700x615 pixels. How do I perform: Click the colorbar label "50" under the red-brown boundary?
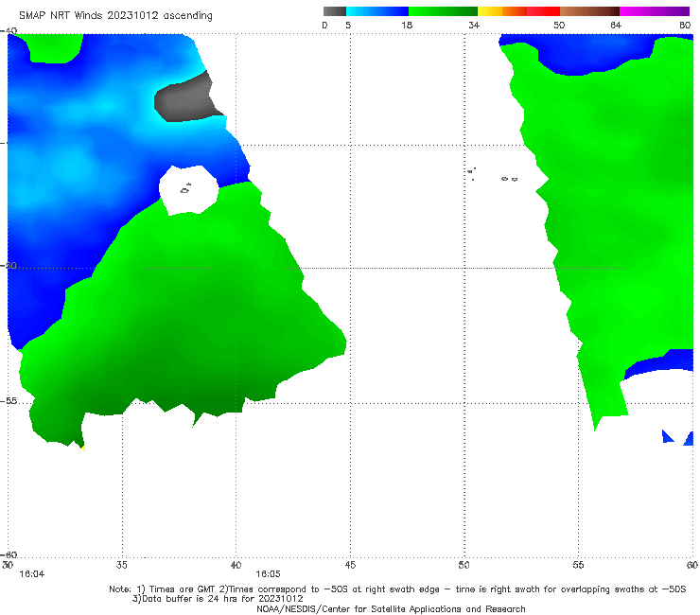(x=559, y=25)
